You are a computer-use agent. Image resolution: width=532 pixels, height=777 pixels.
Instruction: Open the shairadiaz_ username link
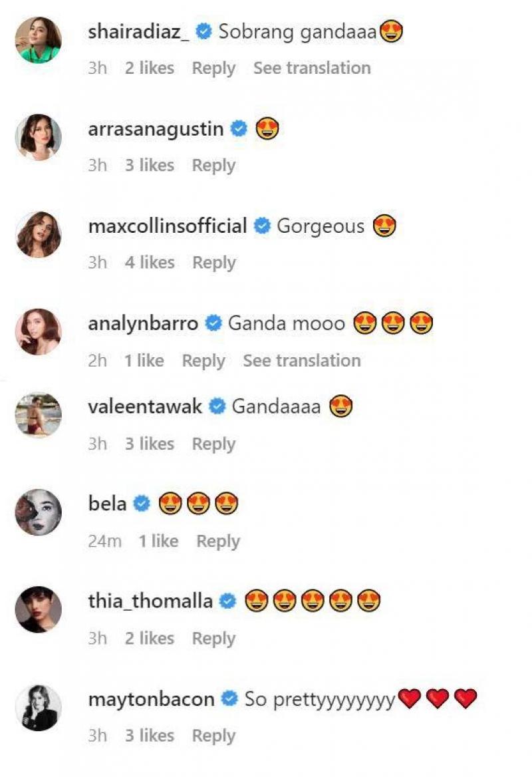(x=138, y=31)
